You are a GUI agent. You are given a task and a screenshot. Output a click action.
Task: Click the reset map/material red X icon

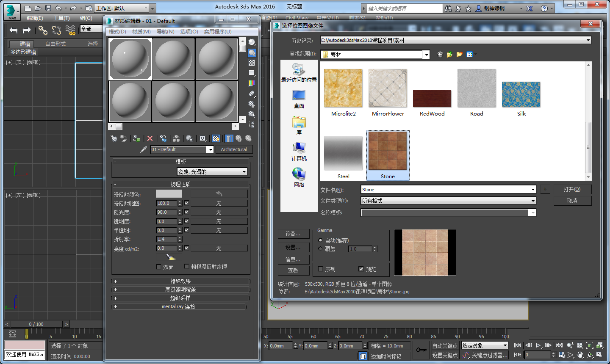tap(150, 138)
